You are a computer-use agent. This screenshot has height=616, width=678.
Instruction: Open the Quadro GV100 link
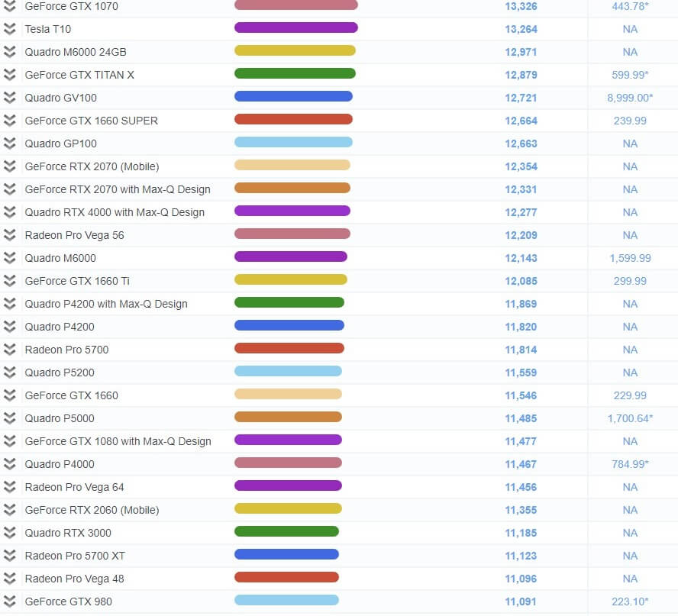tap(61, 98)
